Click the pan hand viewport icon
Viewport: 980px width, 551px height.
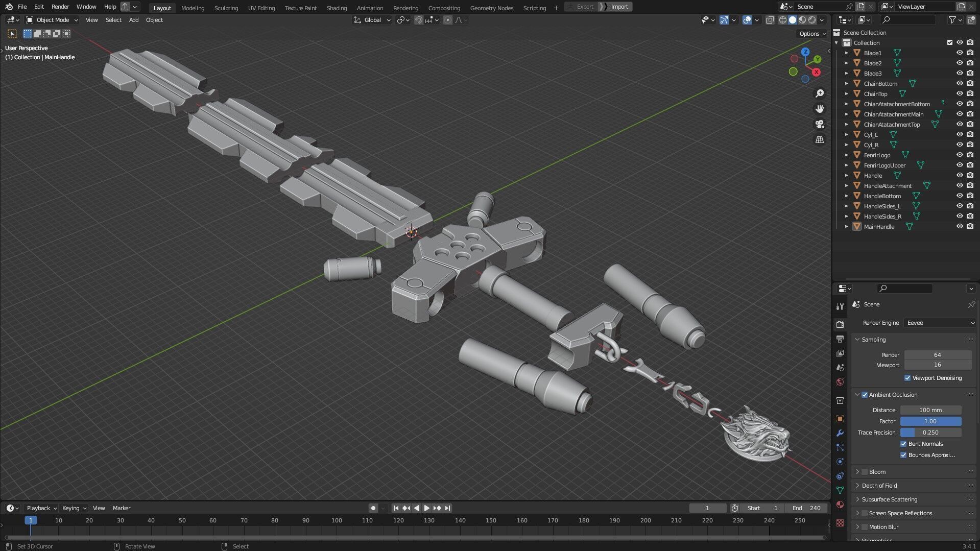tap(820, 109)
